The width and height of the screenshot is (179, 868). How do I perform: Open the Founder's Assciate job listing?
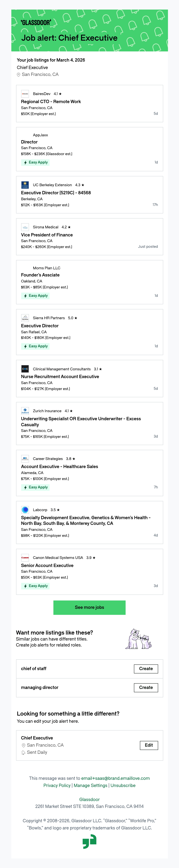(x=40, y=275)
